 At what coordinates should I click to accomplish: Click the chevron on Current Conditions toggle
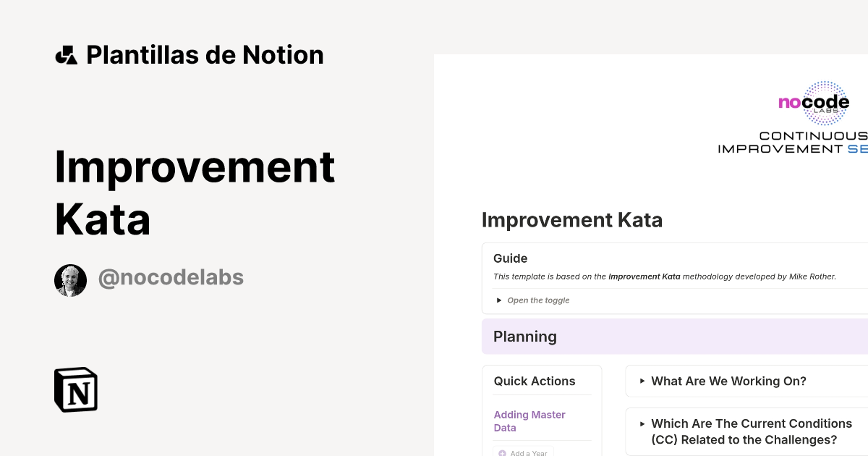[x=641, y=424]
